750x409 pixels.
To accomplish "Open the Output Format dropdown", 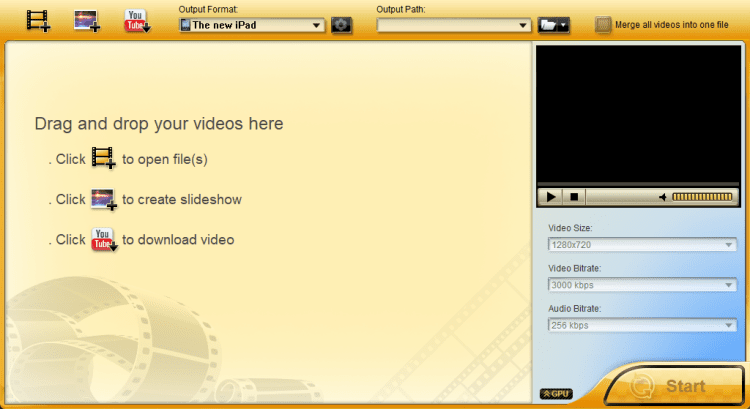I will pos(252,25).
